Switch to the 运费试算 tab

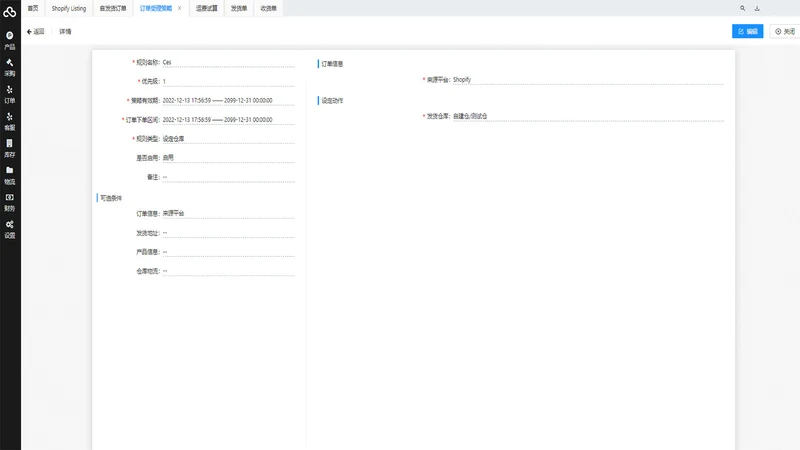pos(207,8)
